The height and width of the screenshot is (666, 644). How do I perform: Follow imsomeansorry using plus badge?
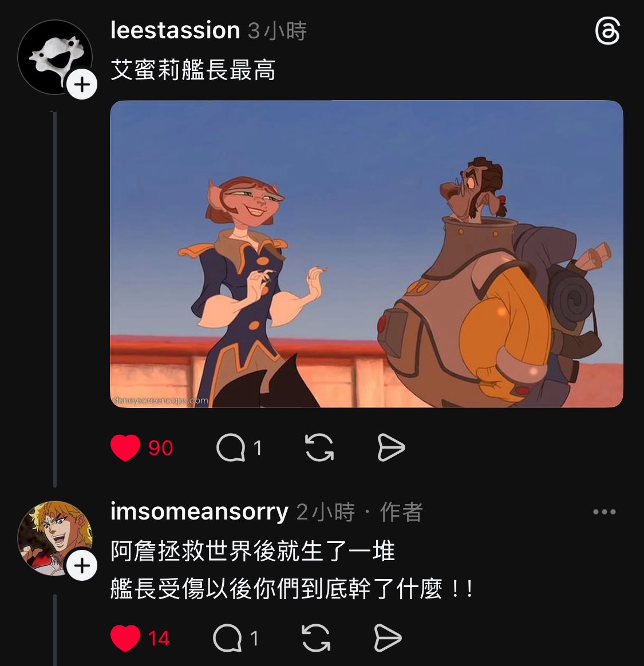point(82,565)
